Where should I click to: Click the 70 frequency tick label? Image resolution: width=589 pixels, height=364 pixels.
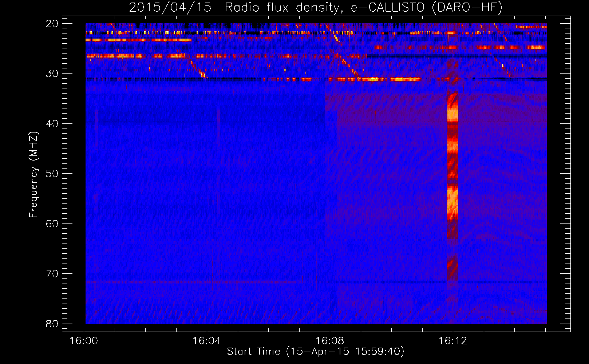point(52,274)
